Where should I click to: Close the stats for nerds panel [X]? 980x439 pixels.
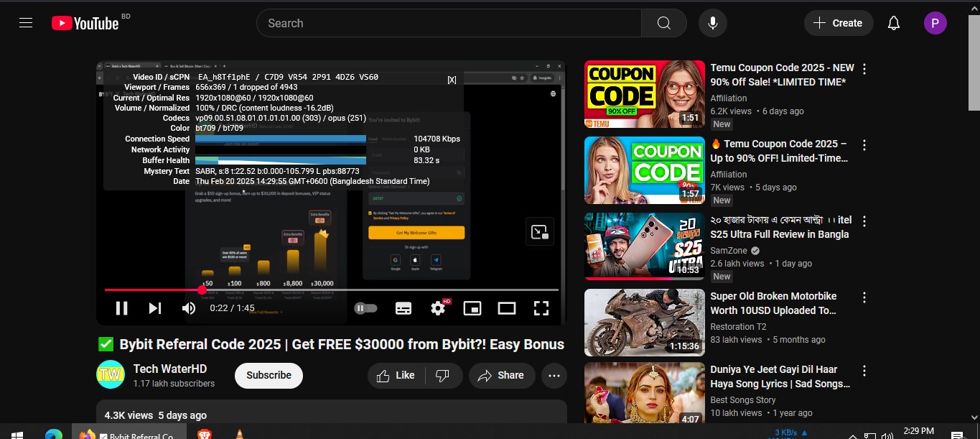pyautogui.click(x=452, y=80)
